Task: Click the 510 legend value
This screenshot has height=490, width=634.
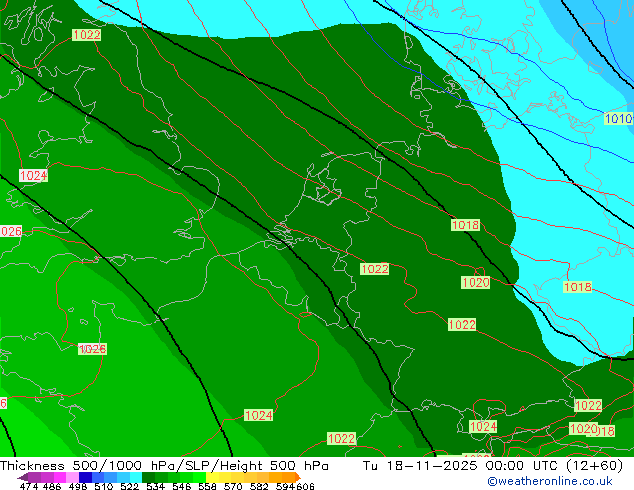Action: click(x=104, y=486)
